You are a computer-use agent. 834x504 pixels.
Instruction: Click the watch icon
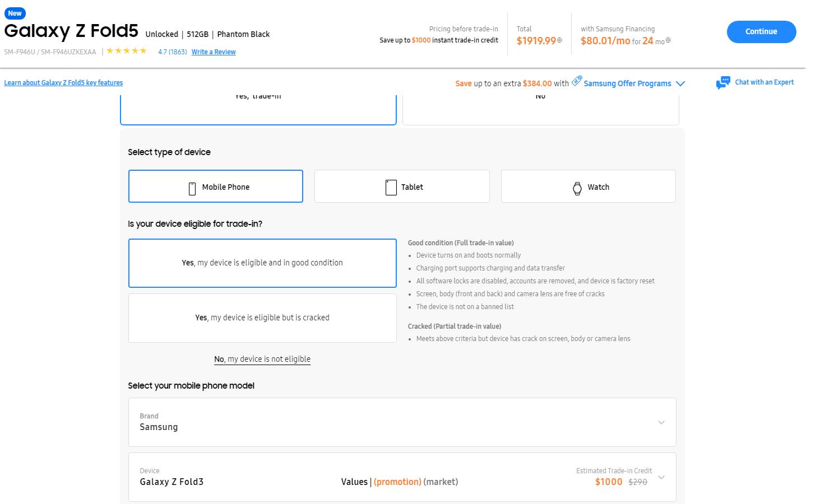[577, 188]
